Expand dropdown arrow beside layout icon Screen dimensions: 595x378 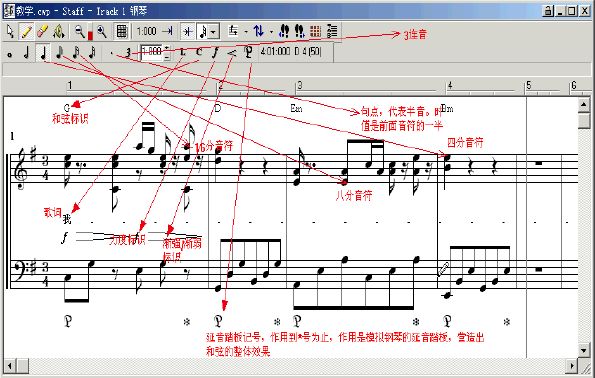point(246,32)
